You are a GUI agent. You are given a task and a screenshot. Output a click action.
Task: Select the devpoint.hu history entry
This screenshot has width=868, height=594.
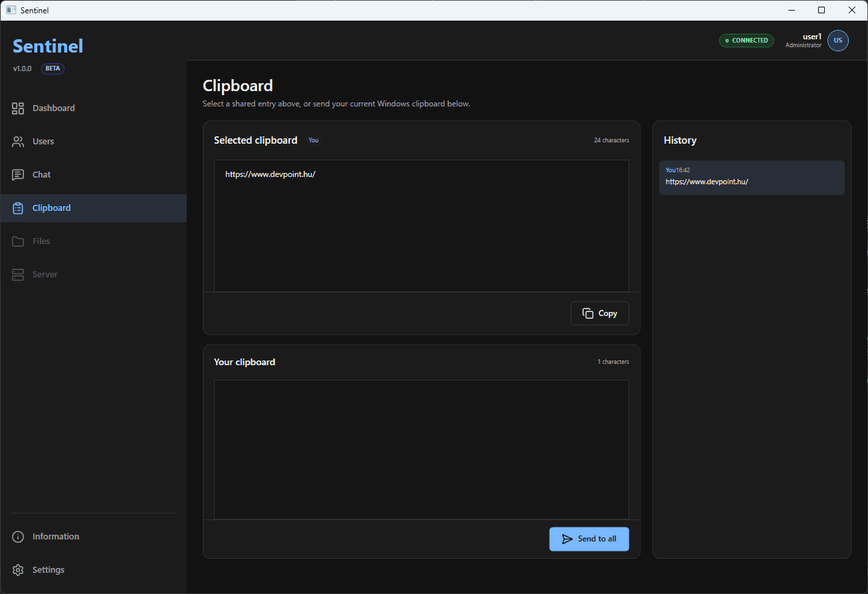click(x=752, y=178)
